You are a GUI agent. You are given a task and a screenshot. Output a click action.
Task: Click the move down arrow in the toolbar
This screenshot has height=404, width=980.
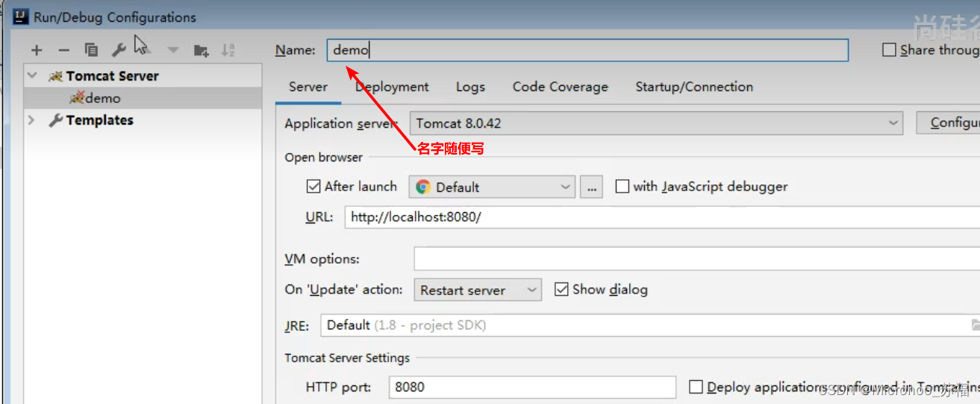tap(173, 50)
